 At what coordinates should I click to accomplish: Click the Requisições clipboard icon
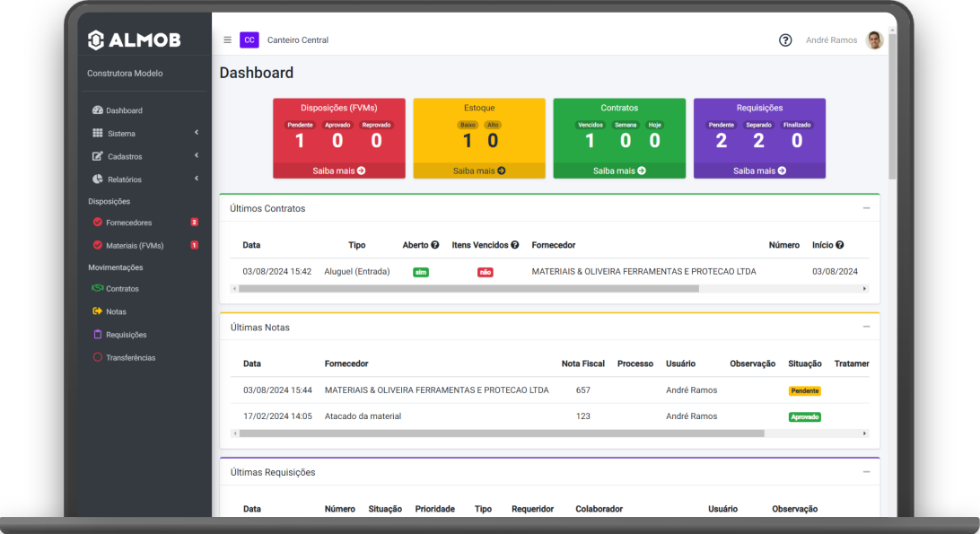[x=98, y=335]
